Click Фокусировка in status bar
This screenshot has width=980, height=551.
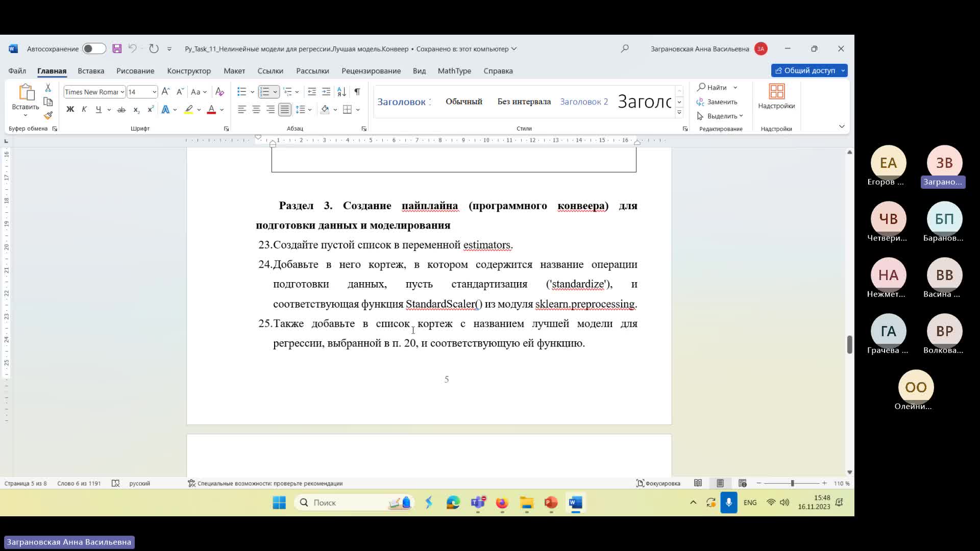(x=658, y=483)
